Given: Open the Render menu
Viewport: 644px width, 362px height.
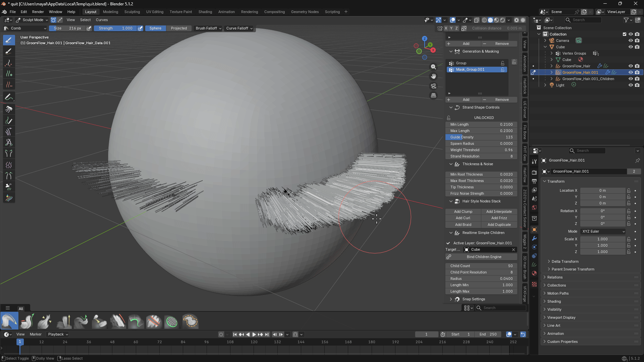Looking at the screenshot, I should [38, 12].
